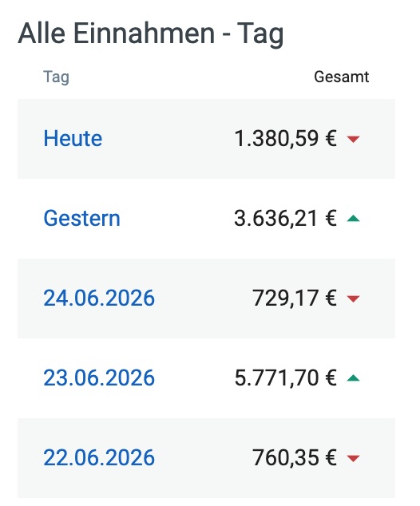Open the Heute day link
The width and height of the screenshot is (420, 506).
[x=73, y=138]
